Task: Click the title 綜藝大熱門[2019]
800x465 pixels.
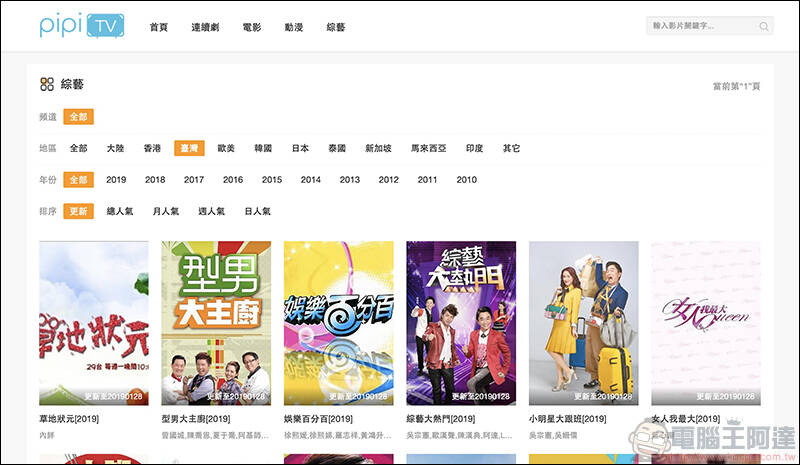Action: (441, 419)
